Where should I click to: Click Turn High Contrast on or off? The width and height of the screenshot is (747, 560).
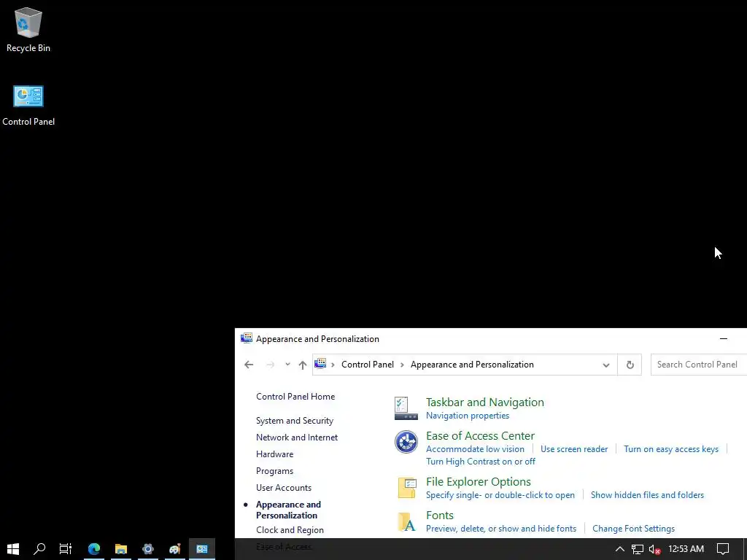480,462
